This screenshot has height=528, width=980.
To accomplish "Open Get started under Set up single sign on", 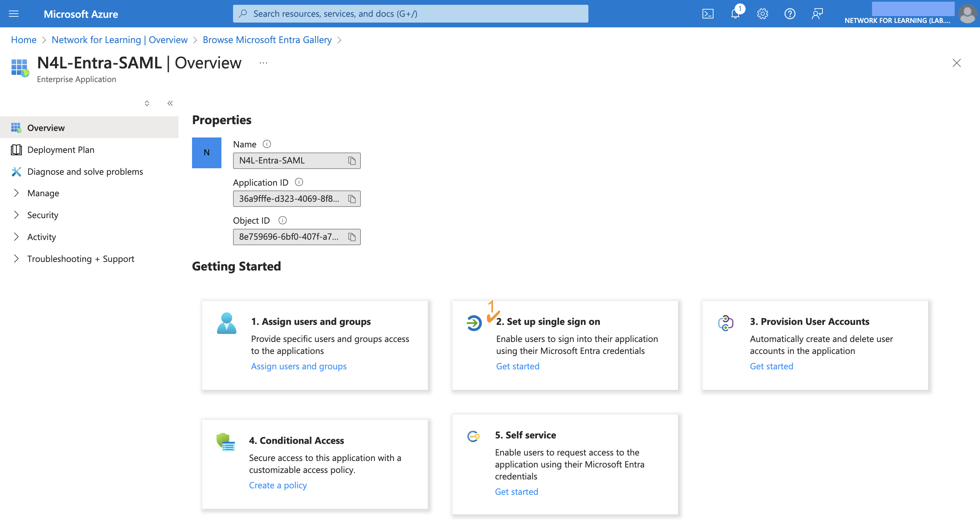I will [517, 366].
